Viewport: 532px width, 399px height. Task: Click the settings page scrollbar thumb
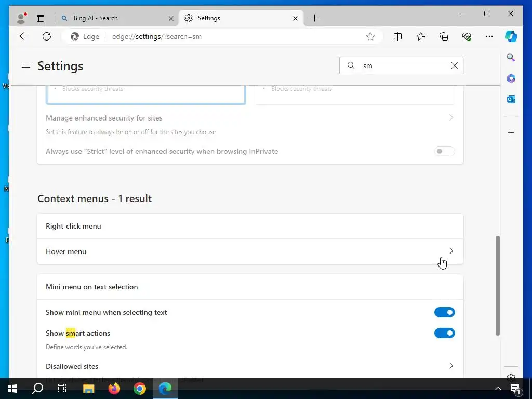[497, 285]
